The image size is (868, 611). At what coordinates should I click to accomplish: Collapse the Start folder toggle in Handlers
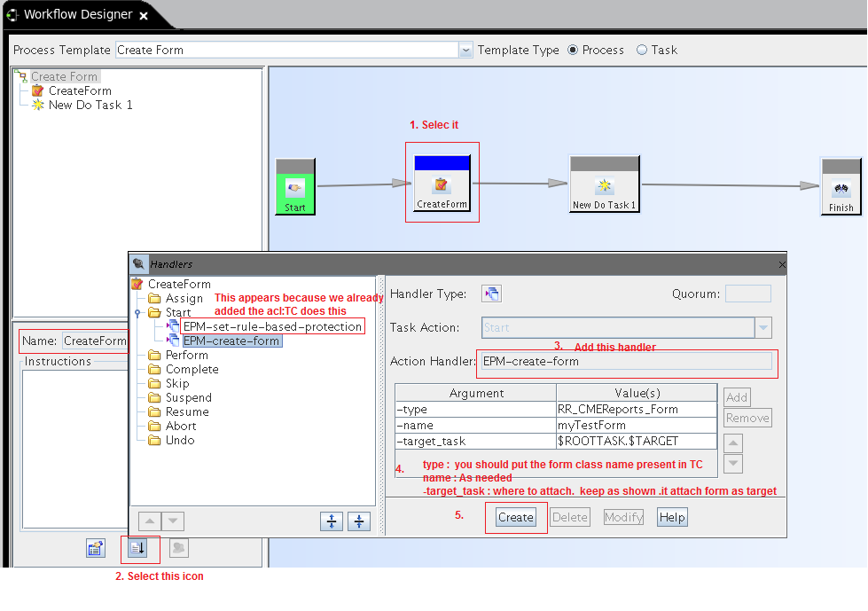(x=137, y=313)
